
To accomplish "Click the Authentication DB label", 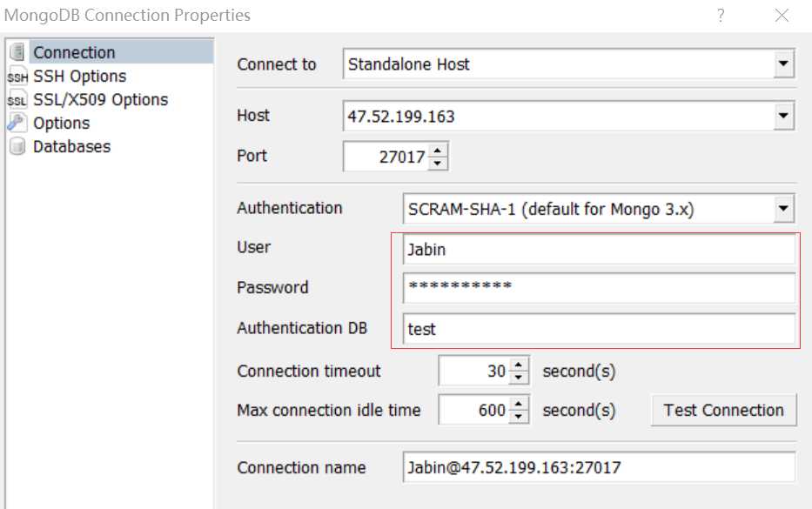I will pos(302,328).
